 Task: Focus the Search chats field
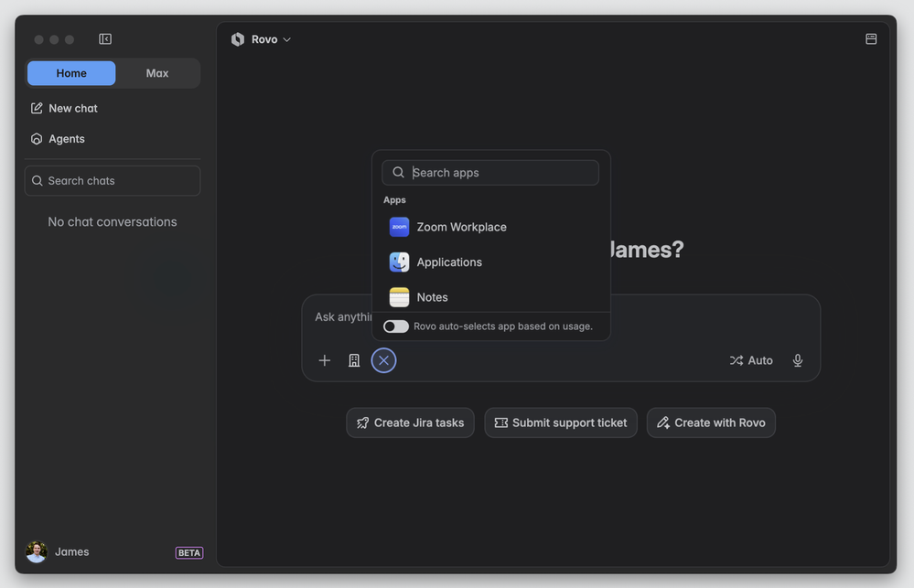[x=113, y=181]
